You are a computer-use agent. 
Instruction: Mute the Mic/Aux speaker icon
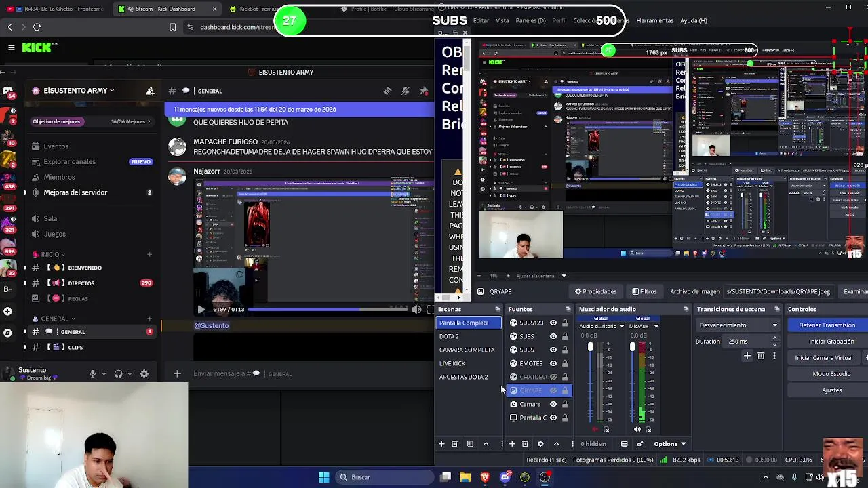pyautogui.click(x=637, y=429)
